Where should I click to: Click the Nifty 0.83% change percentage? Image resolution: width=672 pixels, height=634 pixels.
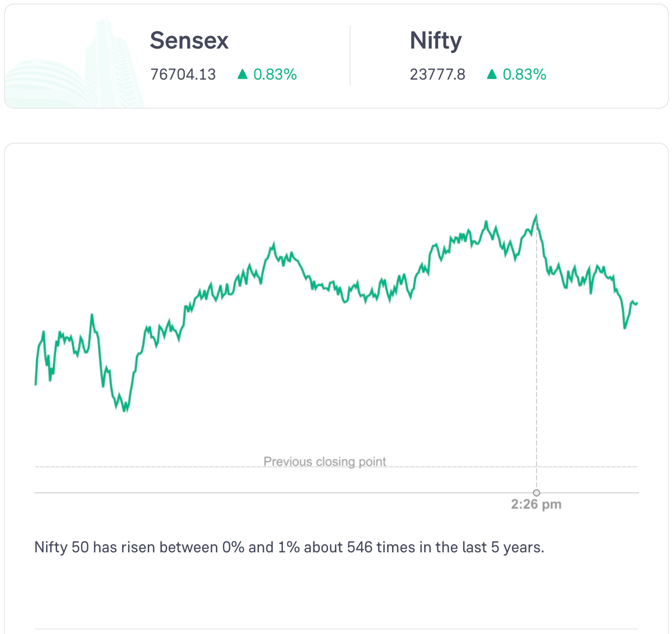click(x=524, y=75)
